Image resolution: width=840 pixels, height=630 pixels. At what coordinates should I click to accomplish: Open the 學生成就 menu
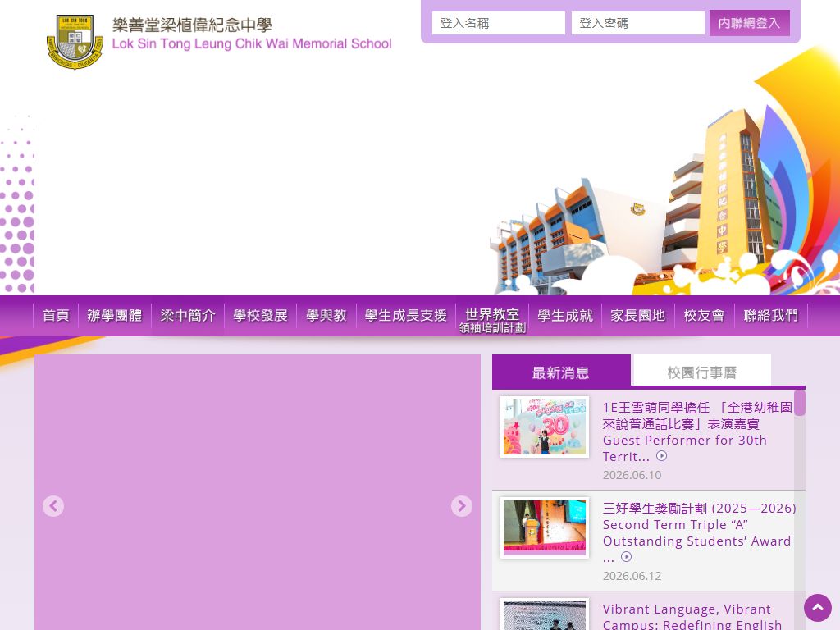click(565, 316)
